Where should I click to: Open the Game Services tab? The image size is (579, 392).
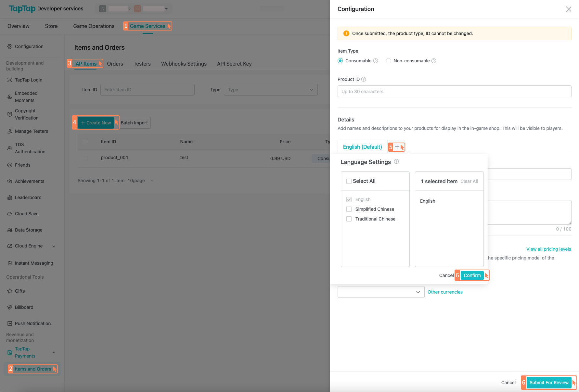[x=148, y=26]
